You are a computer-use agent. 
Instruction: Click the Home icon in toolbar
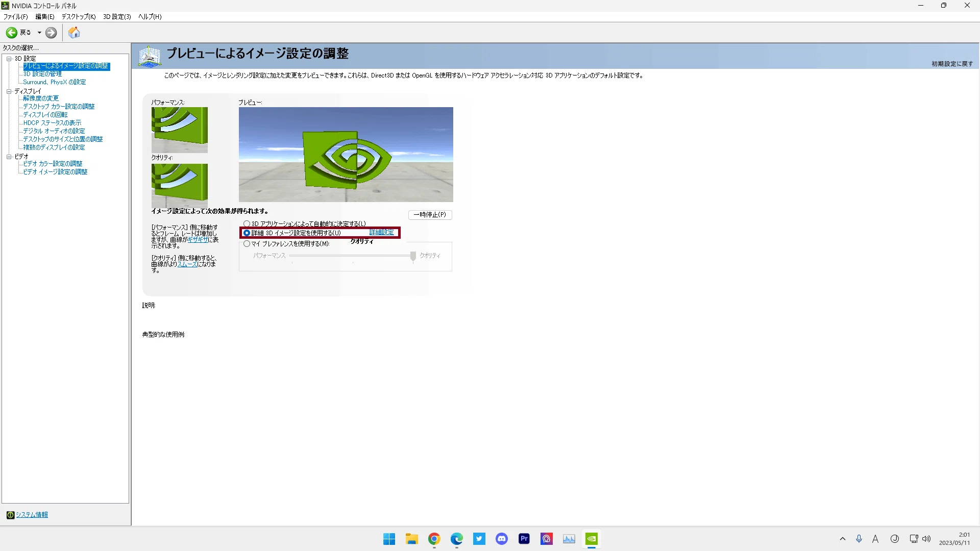click(74, 33)
